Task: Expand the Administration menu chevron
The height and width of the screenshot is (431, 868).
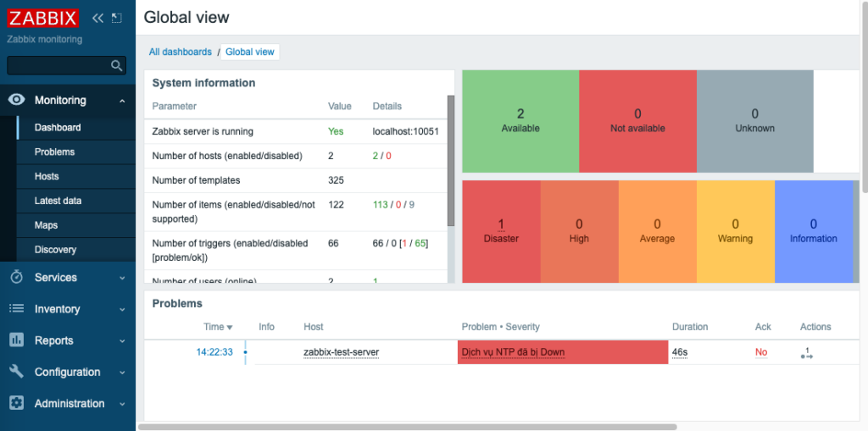Action: [122, 404]
